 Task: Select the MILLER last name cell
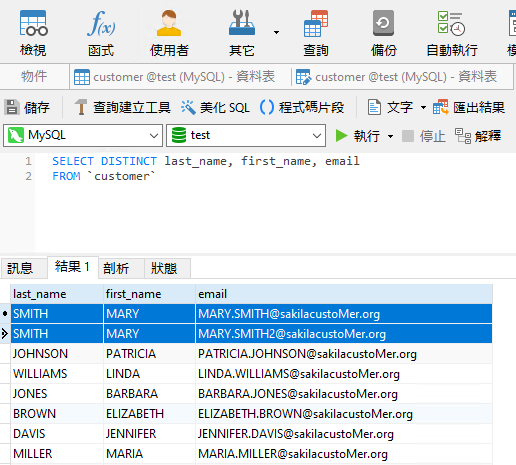click(57, 454)
